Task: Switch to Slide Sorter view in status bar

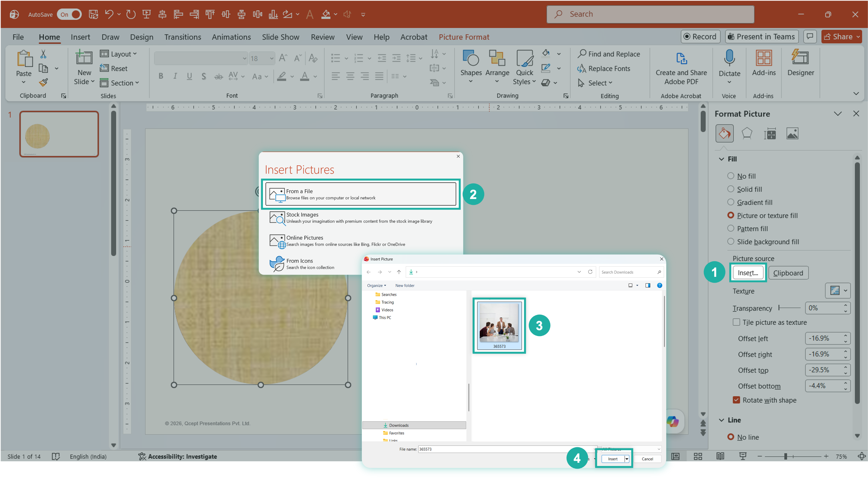Action: tap(698, 456)
